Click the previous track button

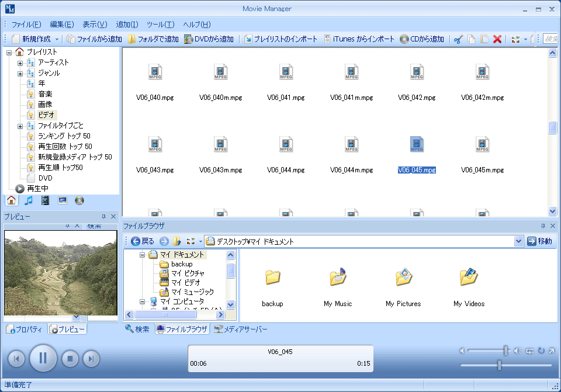[x=16, y=358]
